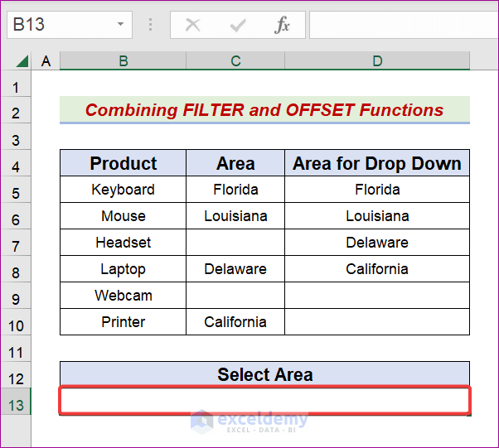Select column C header
499x448 pixels.
(x=235, y=60)
